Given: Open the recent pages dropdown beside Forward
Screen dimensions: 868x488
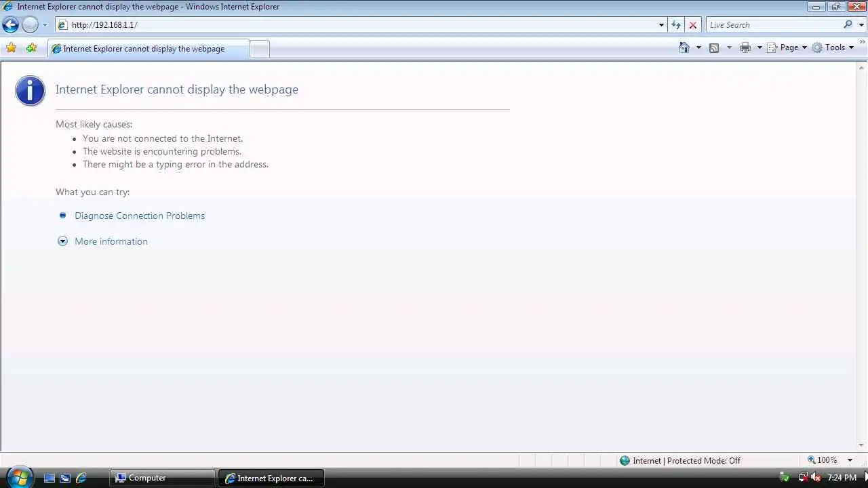Looking at the screenshot, I should tap(45, 25).
